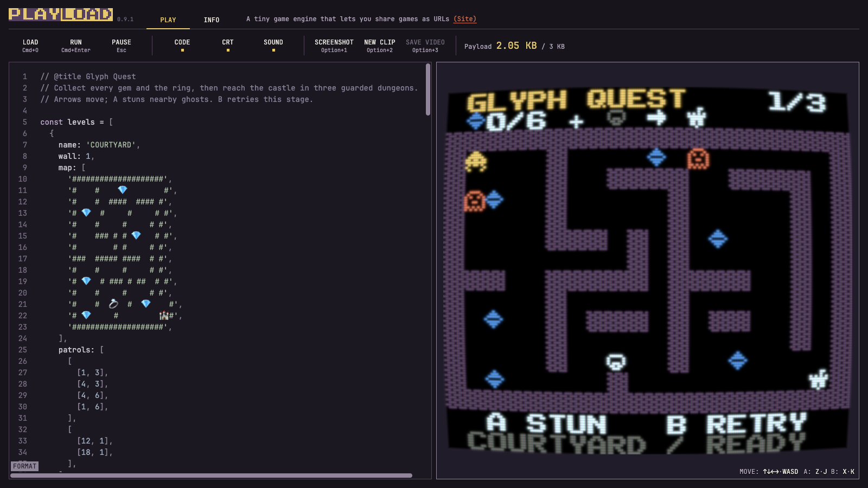Image resolution: width=868 pixels, height=488 pixels.
Task: Click the gem emoji on code line 19
Action: click(x=86, y=281)
